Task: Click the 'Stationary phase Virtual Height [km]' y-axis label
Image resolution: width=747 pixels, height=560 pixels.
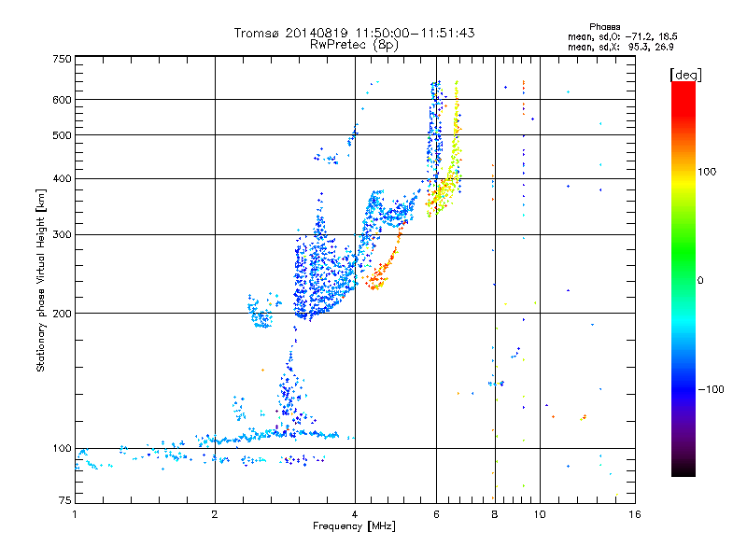Action: [40, 280]
